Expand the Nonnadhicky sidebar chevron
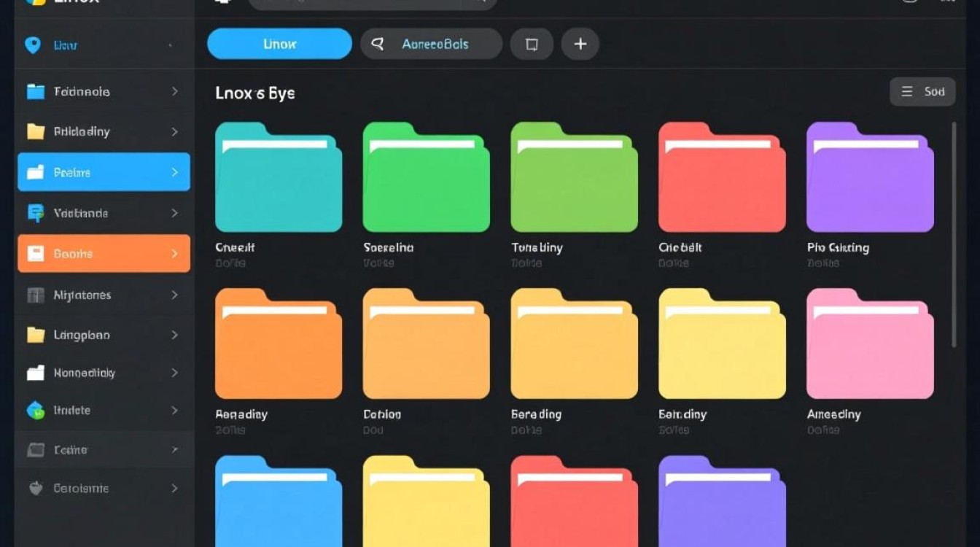 point(174,373)
